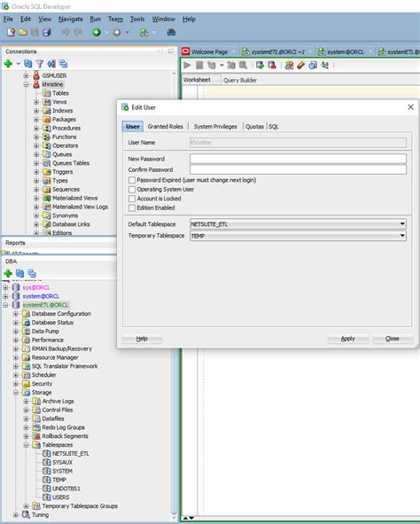The height and width of the screenshot is (524, 420).
Task: Open the Navigate menu
Action: (x=71, y=19)
